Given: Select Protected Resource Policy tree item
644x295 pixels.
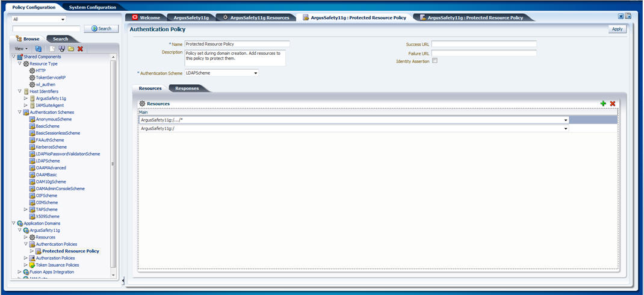Looking at the screenshot, I should tap(70, 251).
